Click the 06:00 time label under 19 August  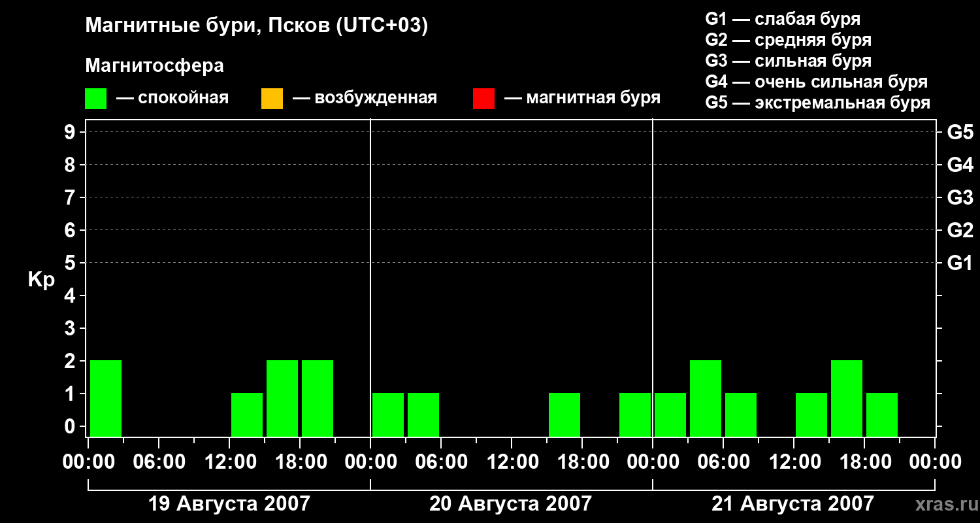pos(159,462)
